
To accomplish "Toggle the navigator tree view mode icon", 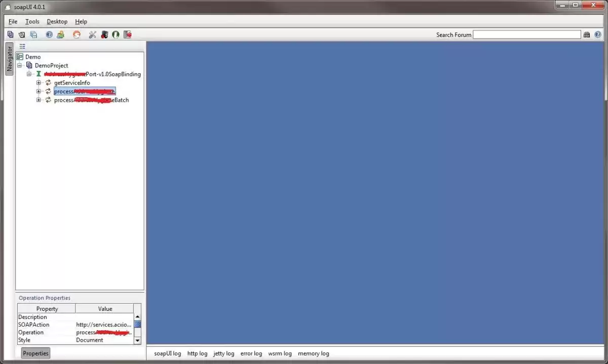I will (x=22, y=46).
